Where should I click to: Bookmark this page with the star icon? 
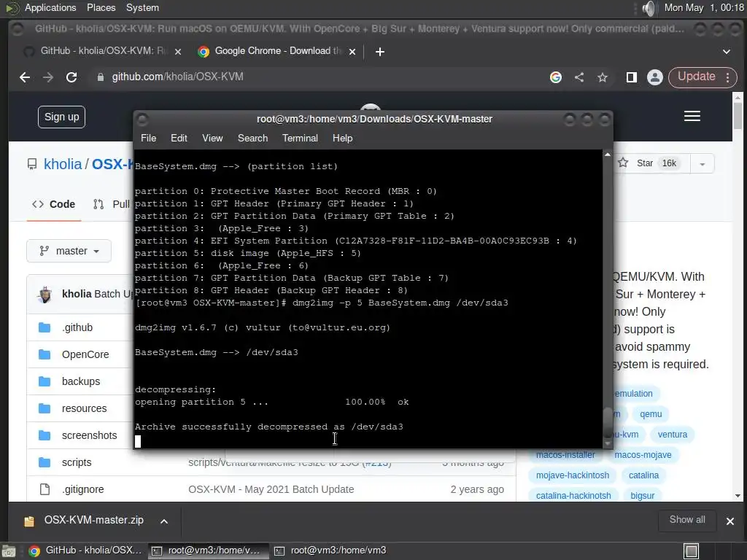coord(603,77)
